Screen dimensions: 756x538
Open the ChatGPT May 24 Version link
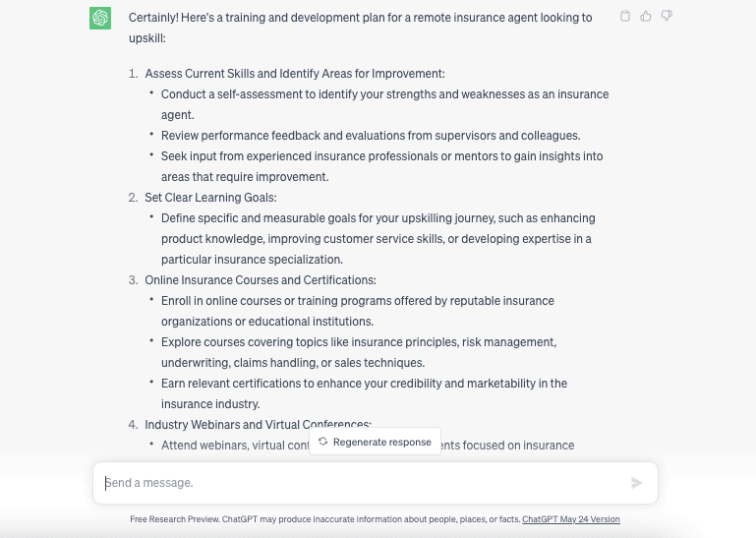point(571,519)
